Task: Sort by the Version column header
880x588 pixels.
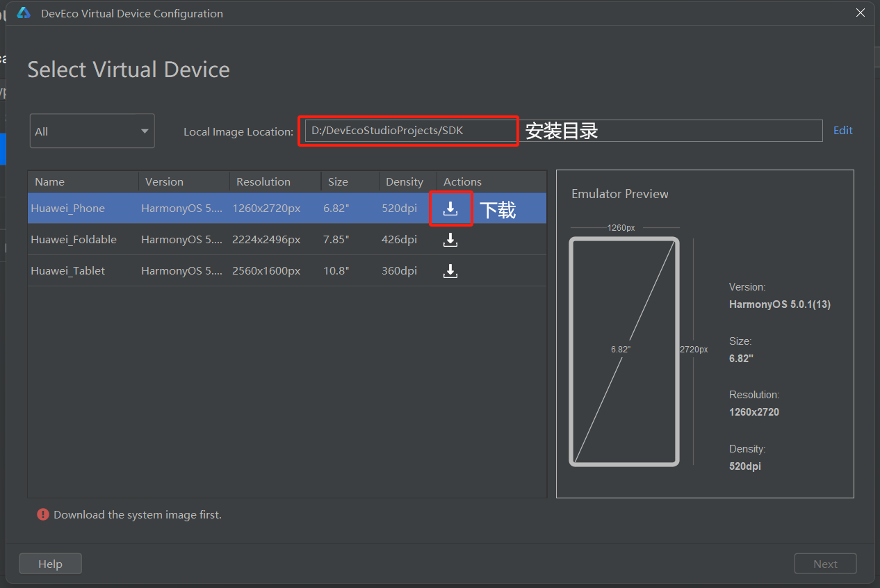Action: [184, 181]
